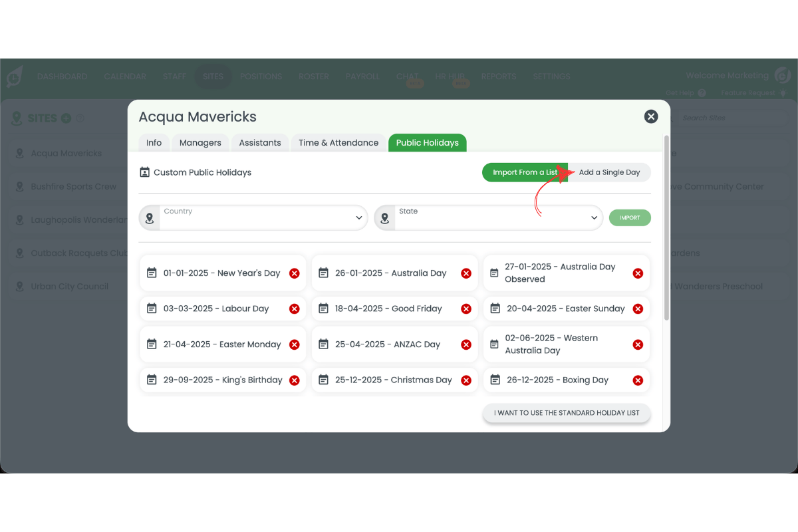Remove the King's Birthday holiday
The width and height of the screenshot is (798, 532).
click(295, 380)
